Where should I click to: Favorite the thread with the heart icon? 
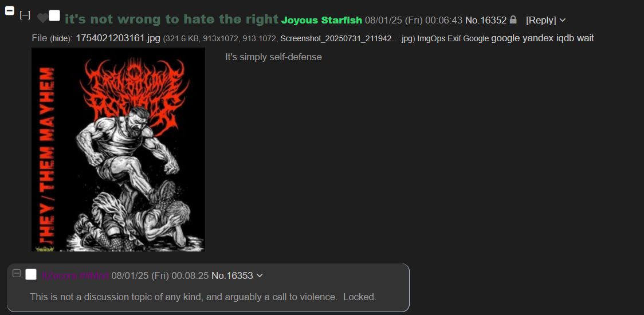coord(42,18)
